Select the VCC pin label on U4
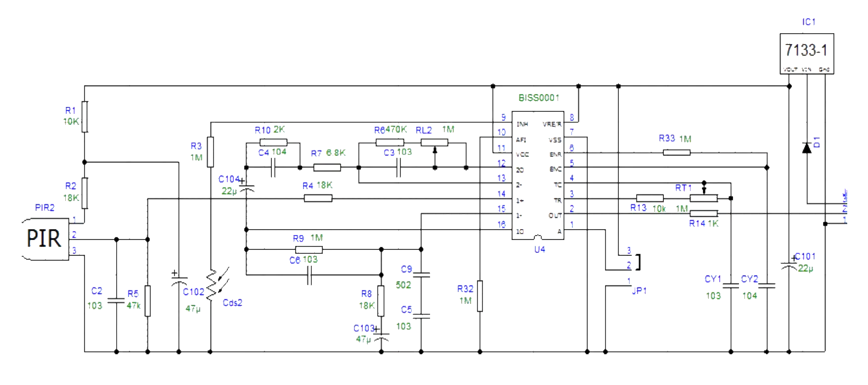Image resolution: width=868 pixels, height=385 pixels. 522,154
